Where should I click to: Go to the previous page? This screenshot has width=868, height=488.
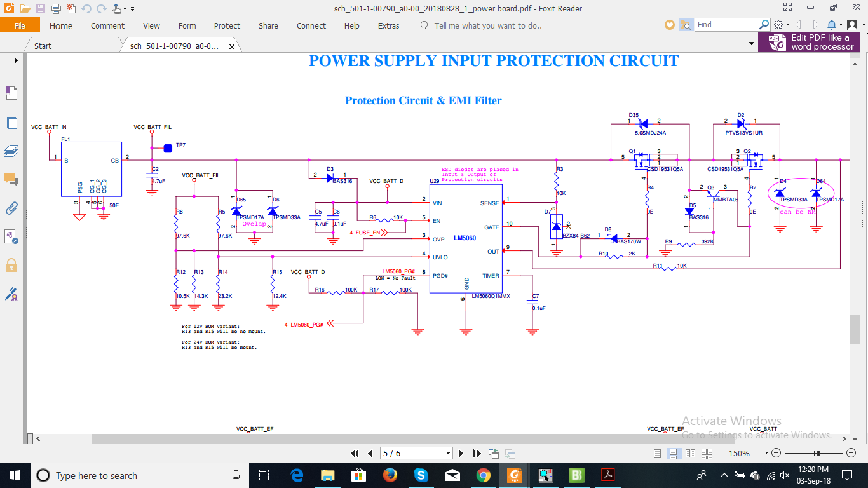click(370, 453)
